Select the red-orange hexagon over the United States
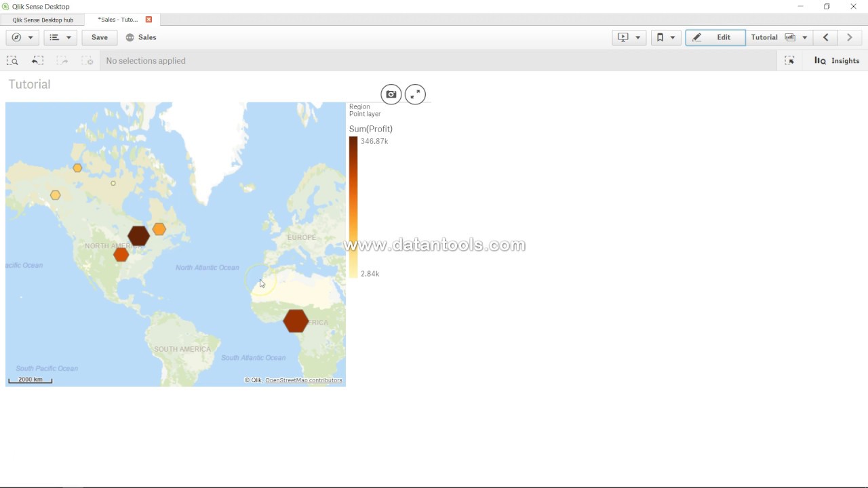This screenshot has width=868, height=488. tap(121, 254)
